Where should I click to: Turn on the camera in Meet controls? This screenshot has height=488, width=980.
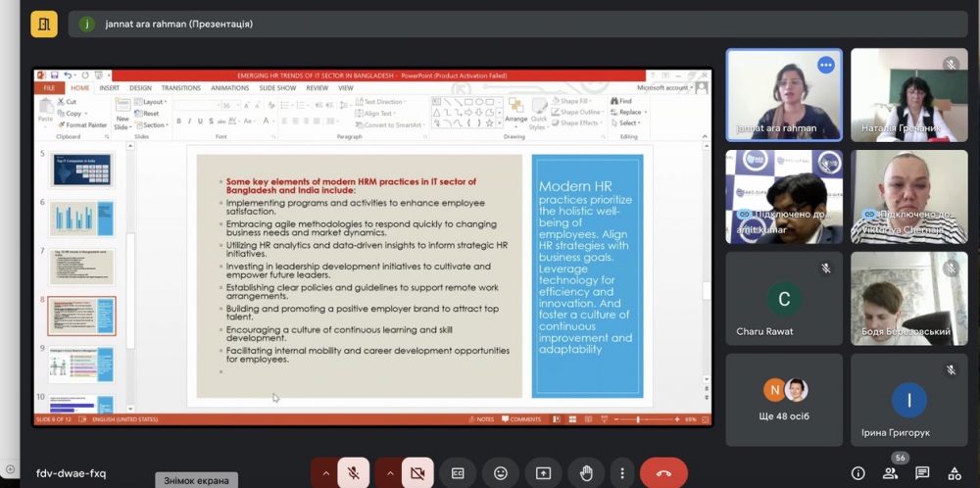point(417,473)
